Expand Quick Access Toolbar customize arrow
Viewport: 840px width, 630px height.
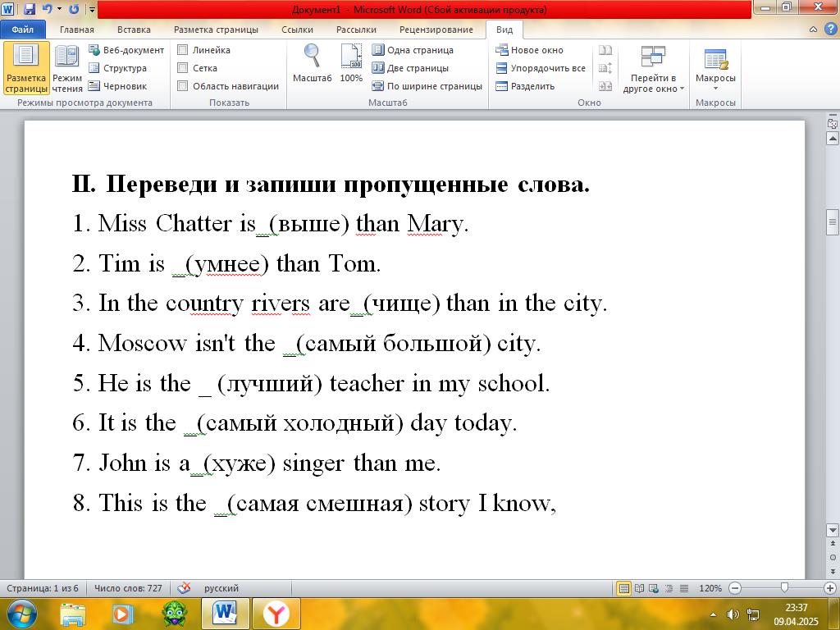[x=92, y=9]
